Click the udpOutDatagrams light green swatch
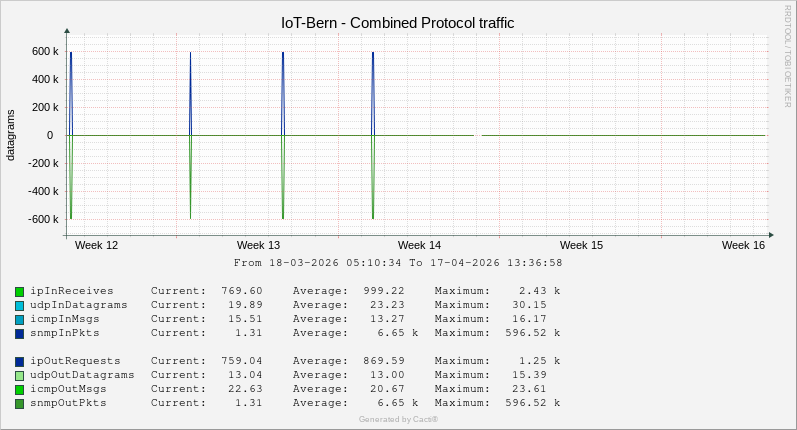Screen dimensions: 797x430 click(x=19, y=375)
